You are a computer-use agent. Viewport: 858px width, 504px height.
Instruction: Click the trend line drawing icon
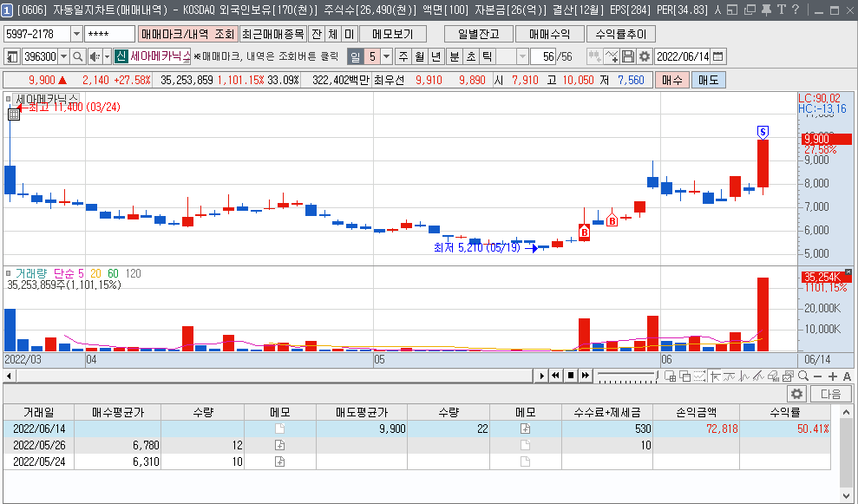758,376
